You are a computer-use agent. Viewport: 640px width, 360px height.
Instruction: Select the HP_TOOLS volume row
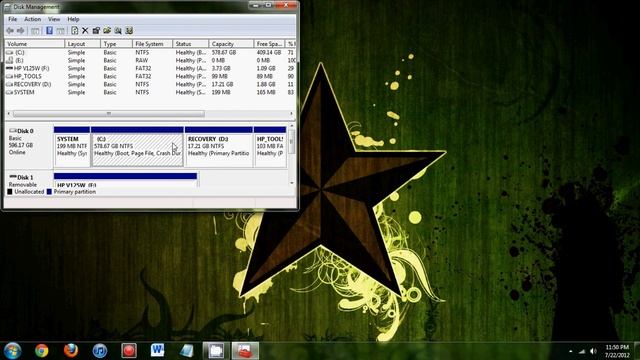click(150, 76)
